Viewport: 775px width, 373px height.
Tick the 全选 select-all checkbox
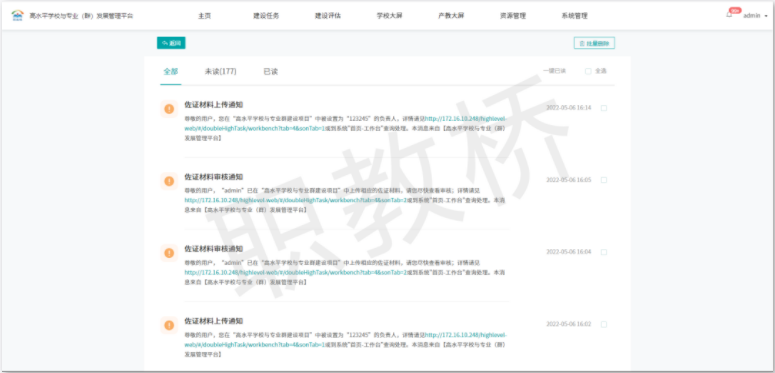tap(588, 71)
